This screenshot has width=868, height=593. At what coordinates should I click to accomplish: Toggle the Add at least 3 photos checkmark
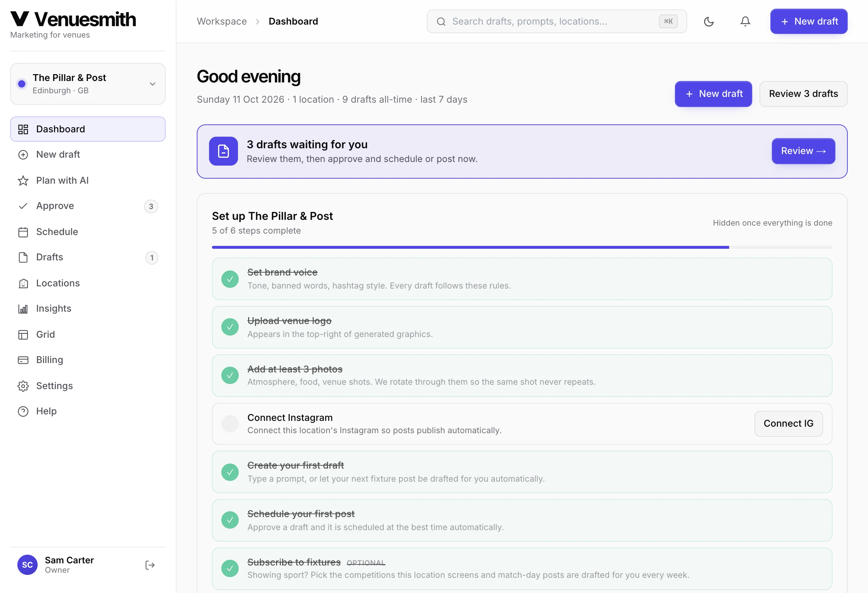click(x=230, y=375)
